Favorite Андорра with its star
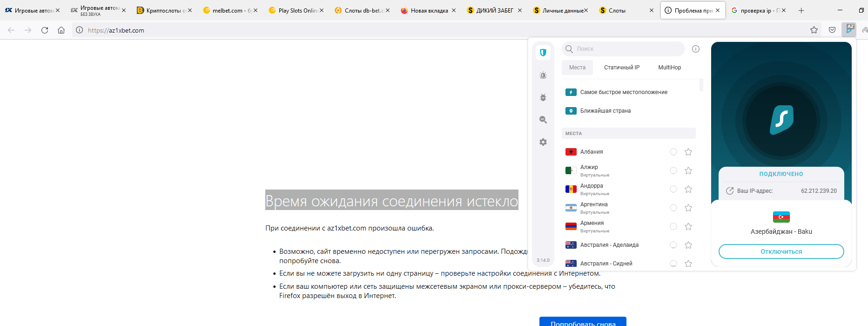 tap(688, 189)
